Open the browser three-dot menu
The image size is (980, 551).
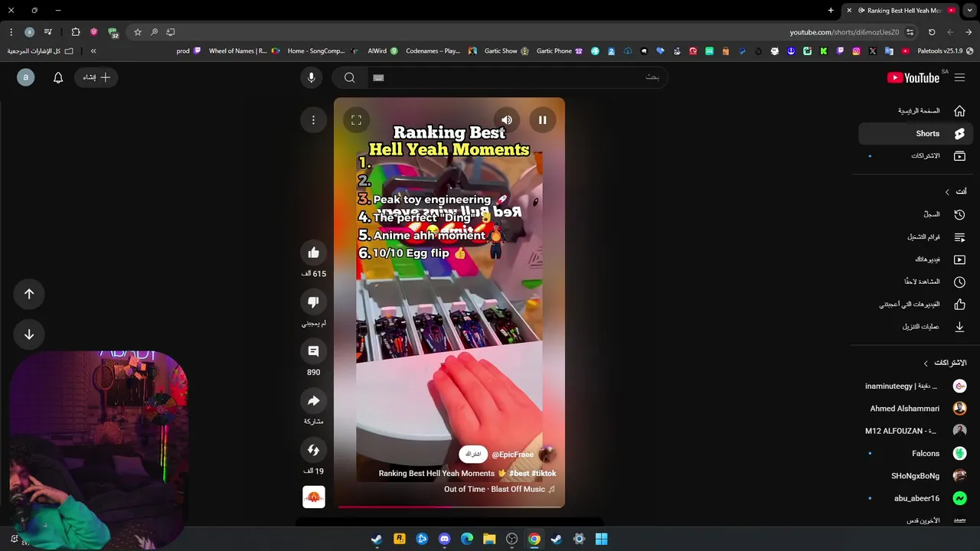(11, 32)
